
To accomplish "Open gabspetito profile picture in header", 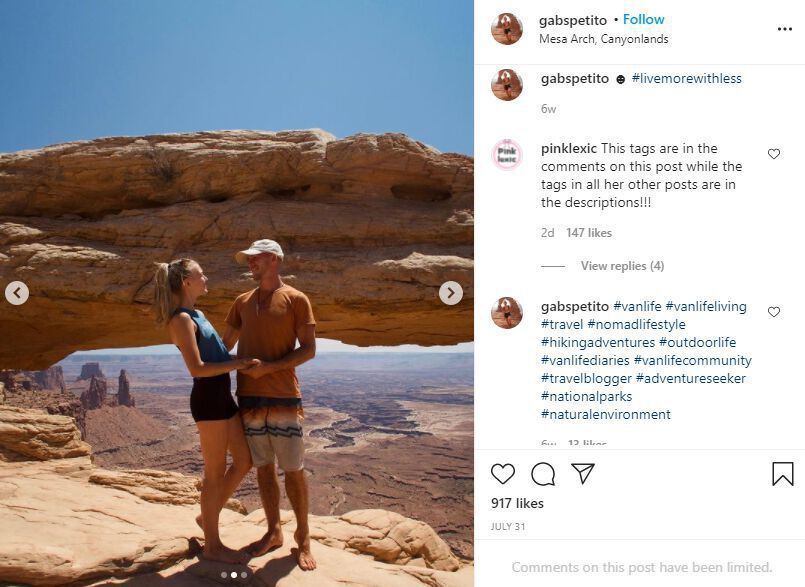I will point(507,29).
